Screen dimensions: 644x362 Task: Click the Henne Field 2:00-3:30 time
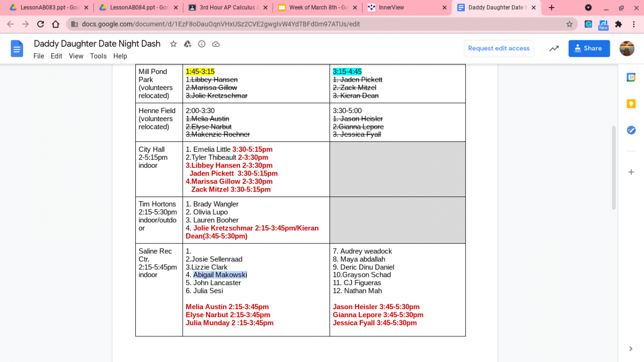200,111
